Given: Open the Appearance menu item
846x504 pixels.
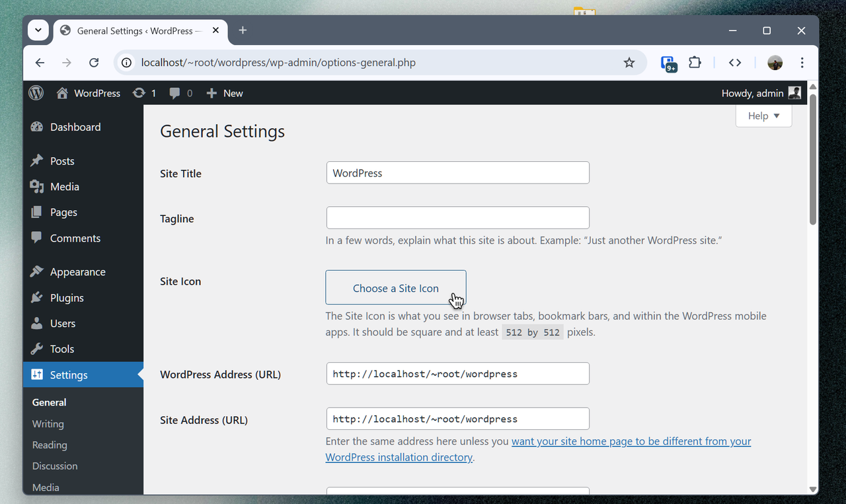Looking at the screenshot, I should pos(83,271).
